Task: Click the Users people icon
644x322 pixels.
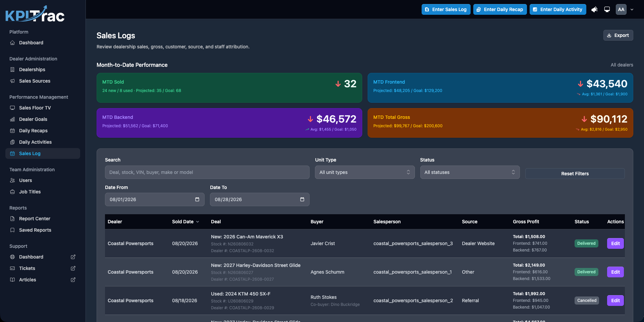Action: 12,180
